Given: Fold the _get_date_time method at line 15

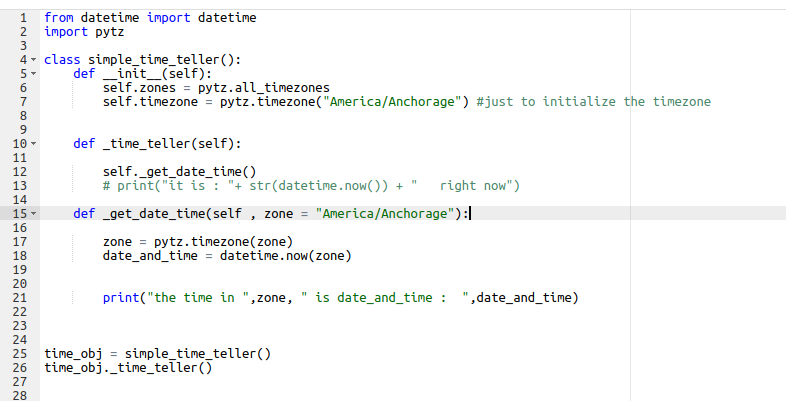Looking at the screenshot, I should pyautogui.click(x=35, y=214).
